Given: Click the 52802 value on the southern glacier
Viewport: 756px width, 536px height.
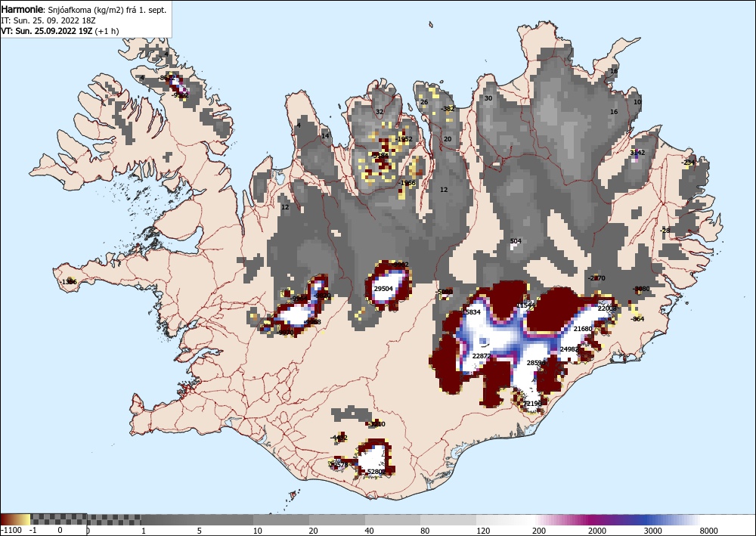Looking at the screenshot, I should pyautogui.click(x=376, y=472).
